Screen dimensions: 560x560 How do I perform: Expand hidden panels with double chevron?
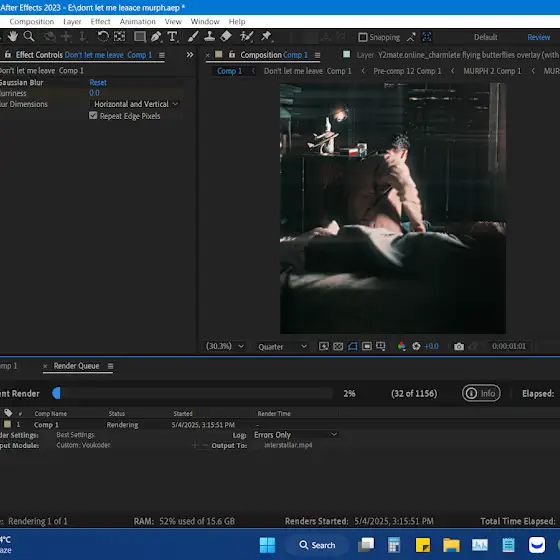tap(190, 55)
